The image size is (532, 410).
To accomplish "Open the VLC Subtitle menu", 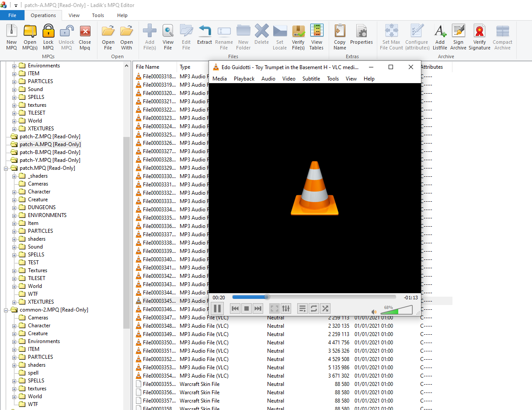I will coord(311,79).
